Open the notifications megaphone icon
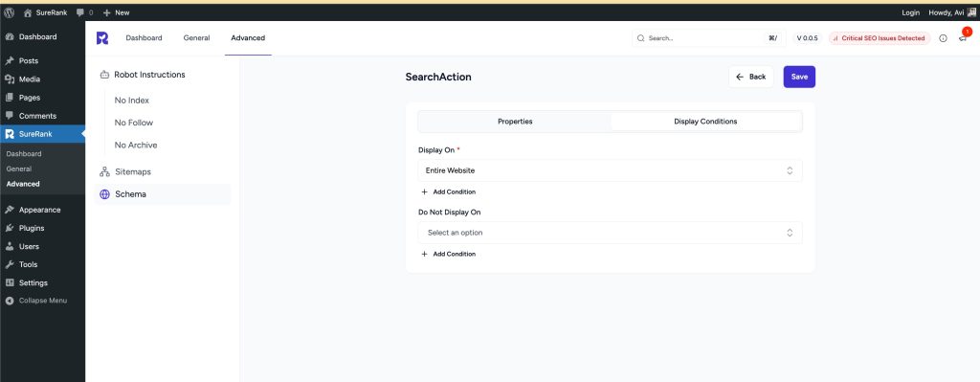This screenshot has width=980, height=382. click(963, 38)
